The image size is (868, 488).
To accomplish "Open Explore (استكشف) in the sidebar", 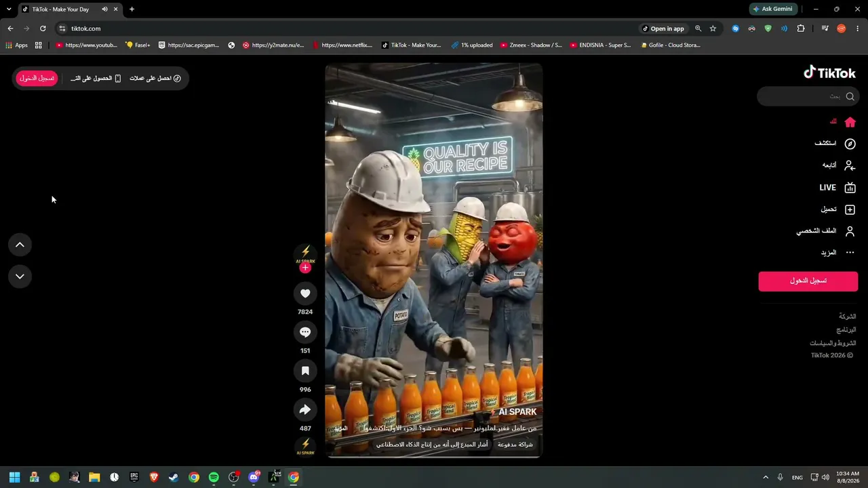I will click(835, 144).
